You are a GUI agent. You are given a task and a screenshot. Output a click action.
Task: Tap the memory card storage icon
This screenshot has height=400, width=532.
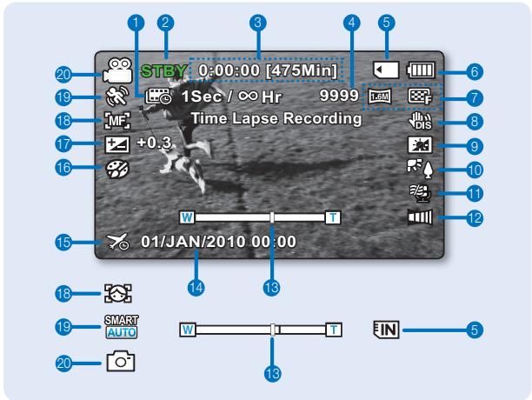pos(386,70)
